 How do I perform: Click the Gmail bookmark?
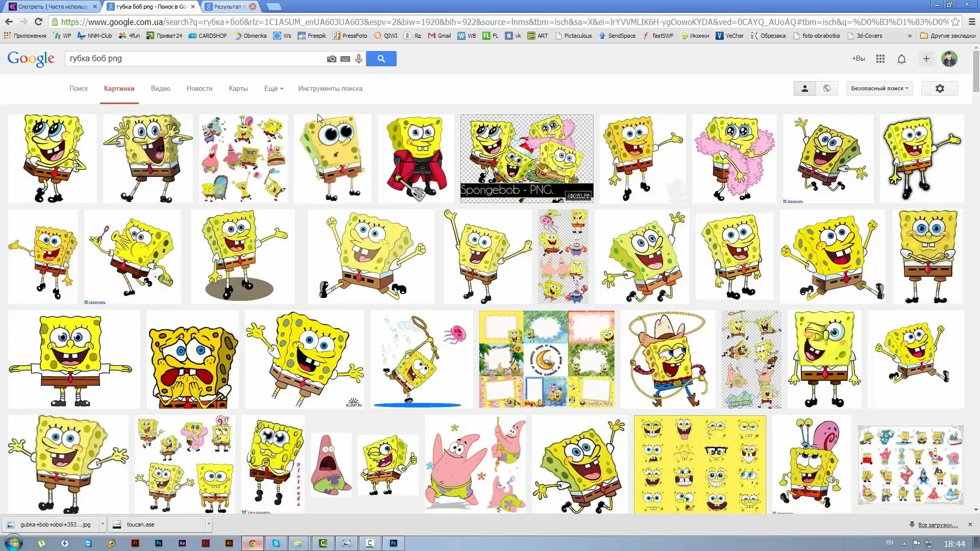[439, 36]
